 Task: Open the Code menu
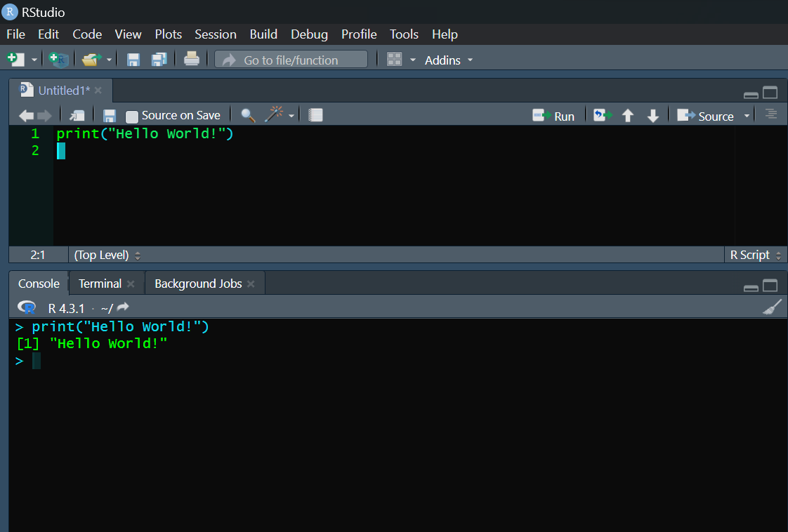coord(87,34)
